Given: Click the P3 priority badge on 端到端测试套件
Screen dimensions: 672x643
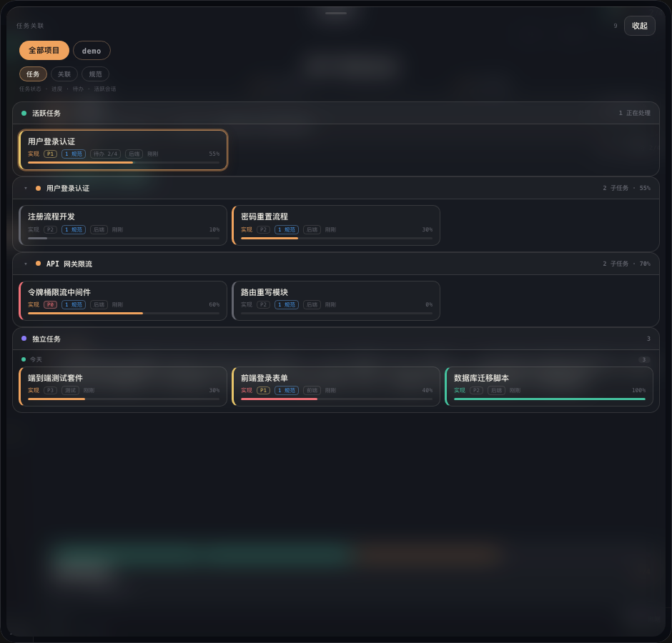Looking at the screenshot, I should (51, 390).
